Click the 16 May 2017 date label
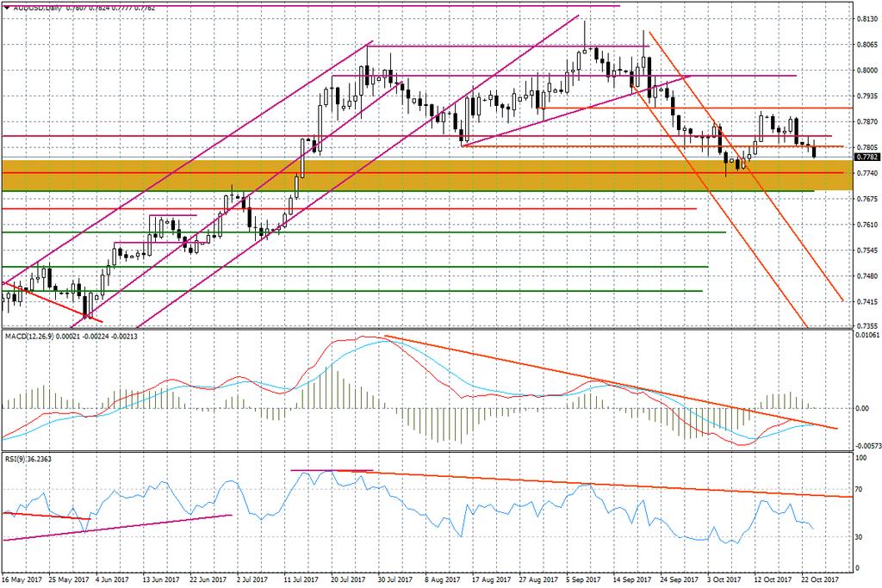 22,579
